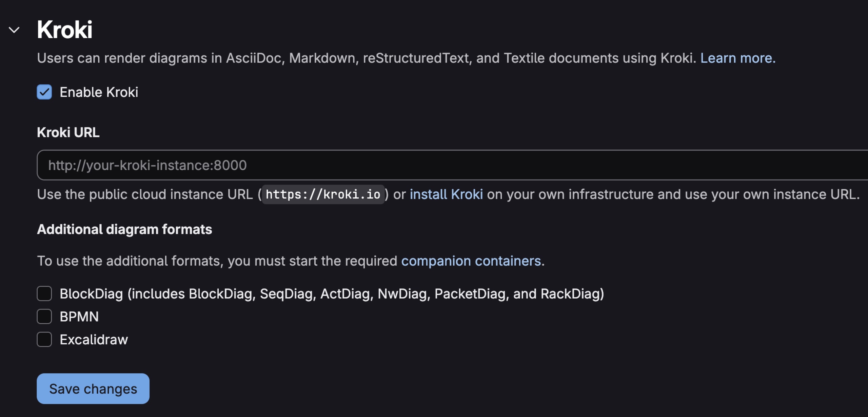Click the BPMN label text

tap(79, 317)
